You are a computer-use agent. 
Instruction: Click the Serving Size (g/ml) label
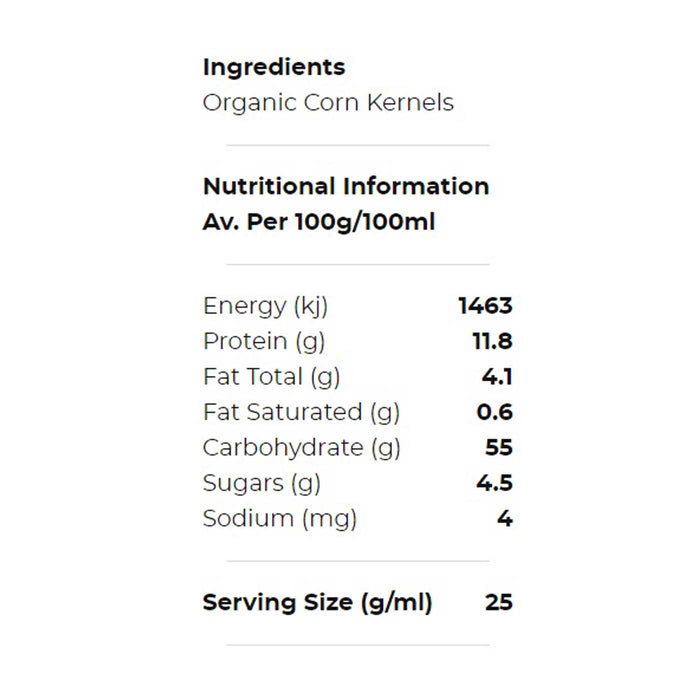click(317, 603)
